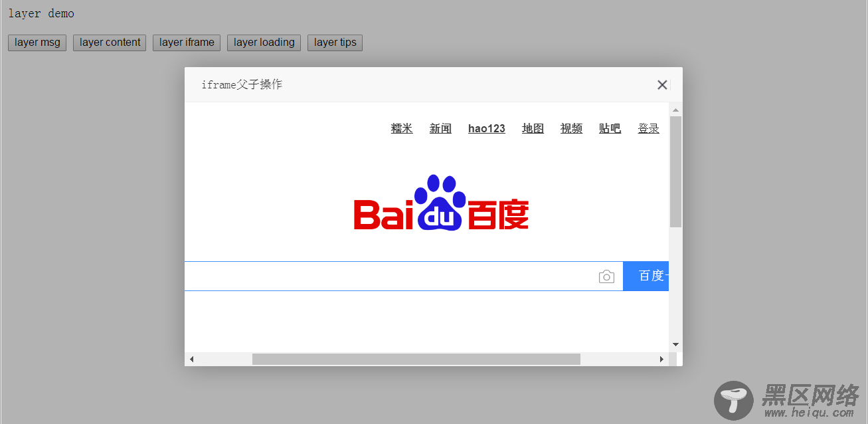The height and width of the screenshot is (424, 868).
Task: Trigger the layer loading button
Action: (x=264, y=43)
